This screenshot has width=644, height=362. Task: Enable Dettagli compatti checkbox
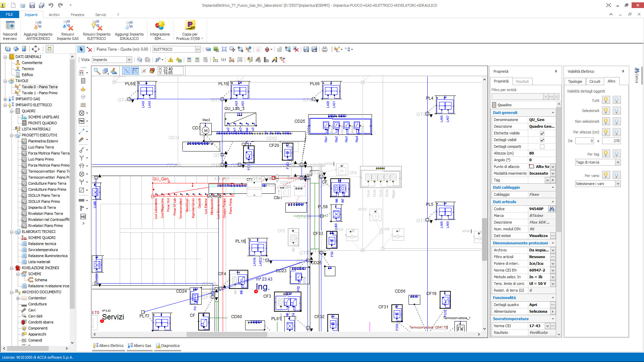tap(542, 147)
